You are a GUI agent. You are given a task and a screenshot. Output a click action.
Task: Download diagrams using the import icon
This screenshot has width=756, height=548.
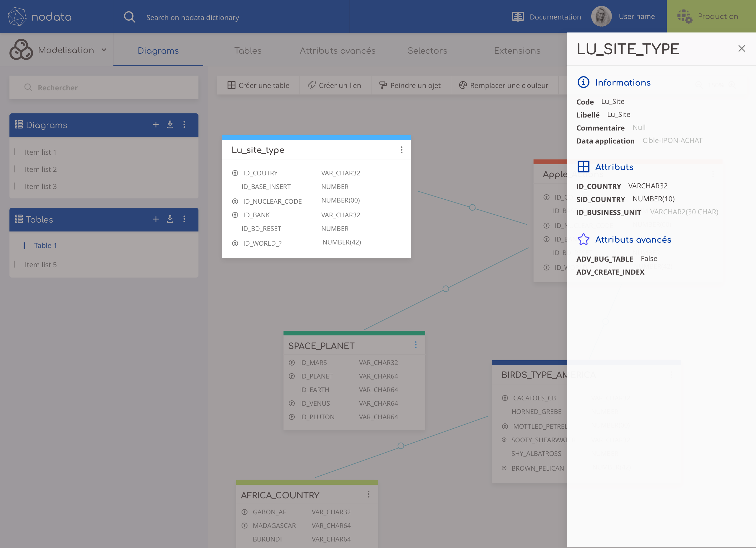pos(170,125)
